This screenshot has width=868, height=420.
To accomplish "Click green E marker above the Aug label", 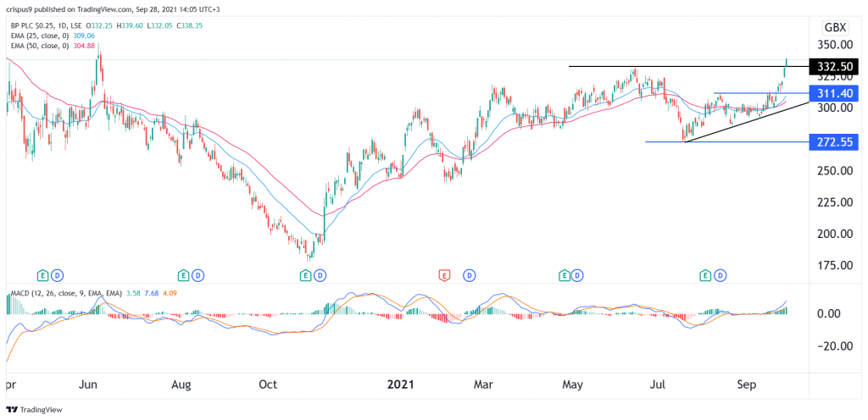I will (183, 274).
